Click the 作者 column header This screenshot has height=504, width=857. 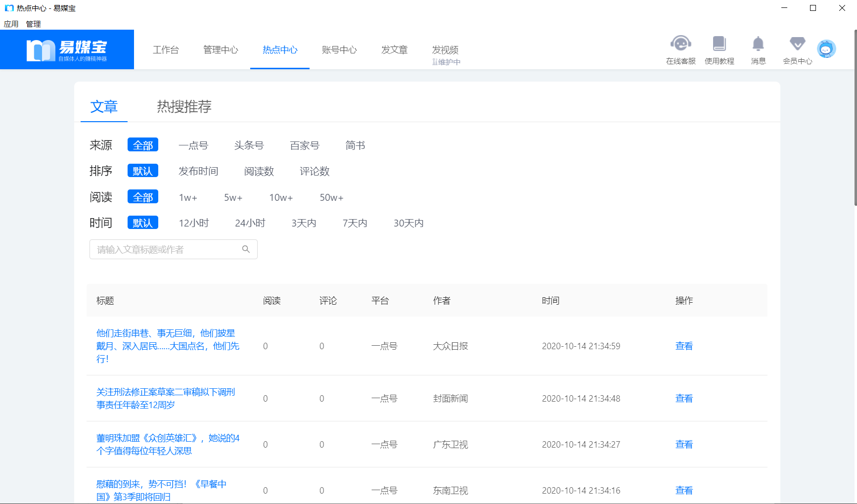(x=442, y=300)
